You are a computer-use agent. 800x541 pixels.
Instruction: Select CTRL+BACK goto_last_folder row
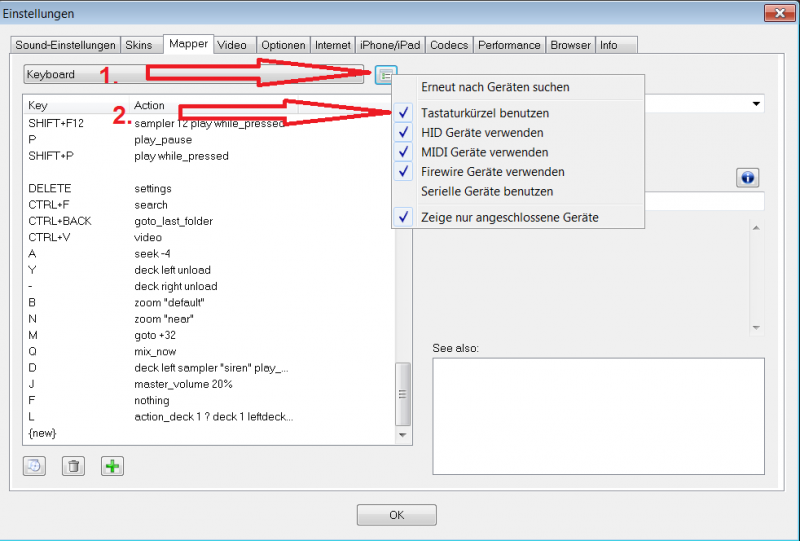209,222
